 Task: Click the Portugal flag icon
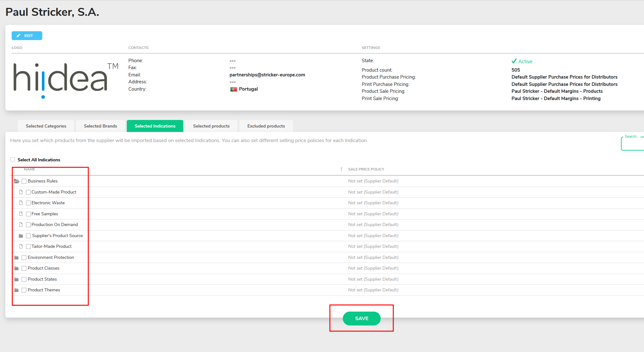[234, 89]
